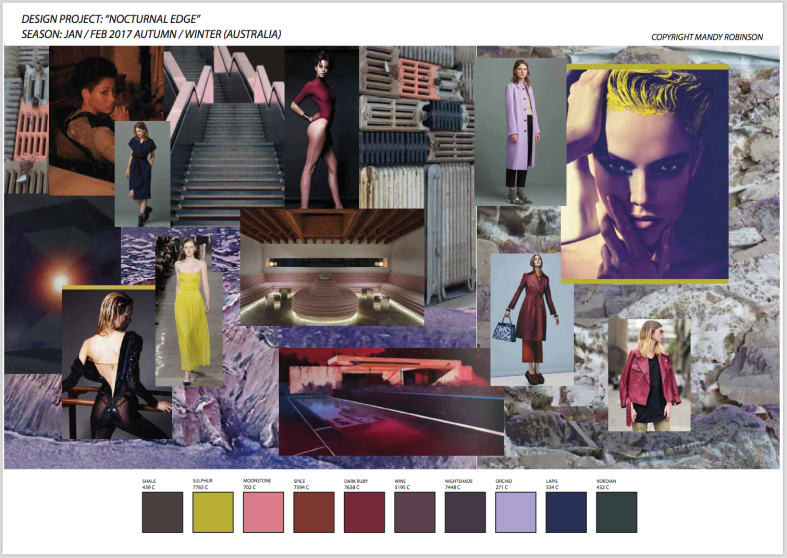The width and height of the screenshot is (787, 558).
Task: Select the Sulphur yellow color swatch
Action: [x=213, y=512]
